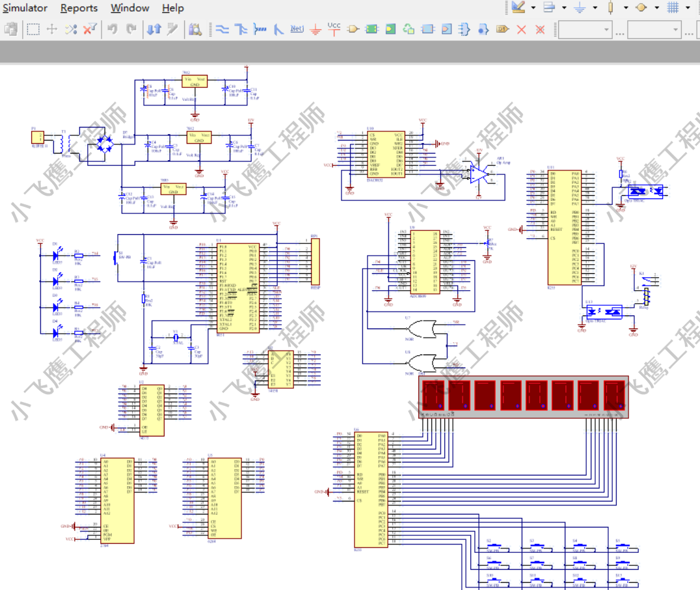
Task: Select the Place Device Sheet Symbol tool
Action: coord(409,29)
